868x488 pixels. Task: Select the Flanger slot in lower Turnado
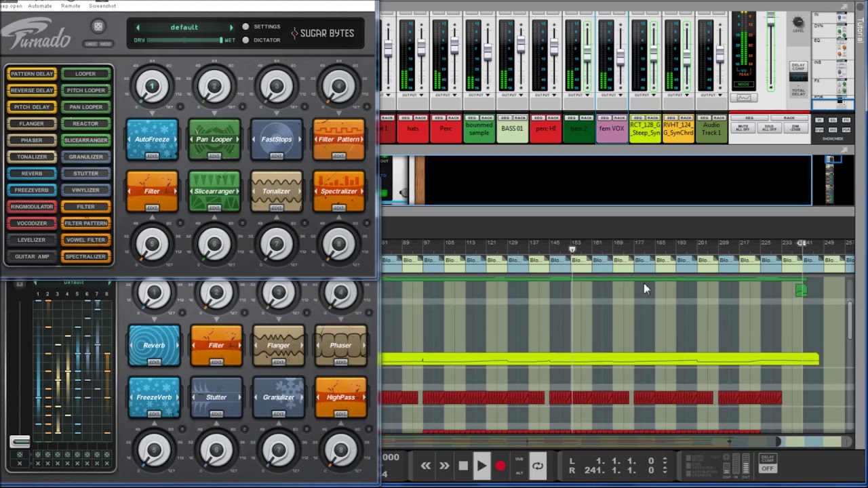tap(279, 345)
